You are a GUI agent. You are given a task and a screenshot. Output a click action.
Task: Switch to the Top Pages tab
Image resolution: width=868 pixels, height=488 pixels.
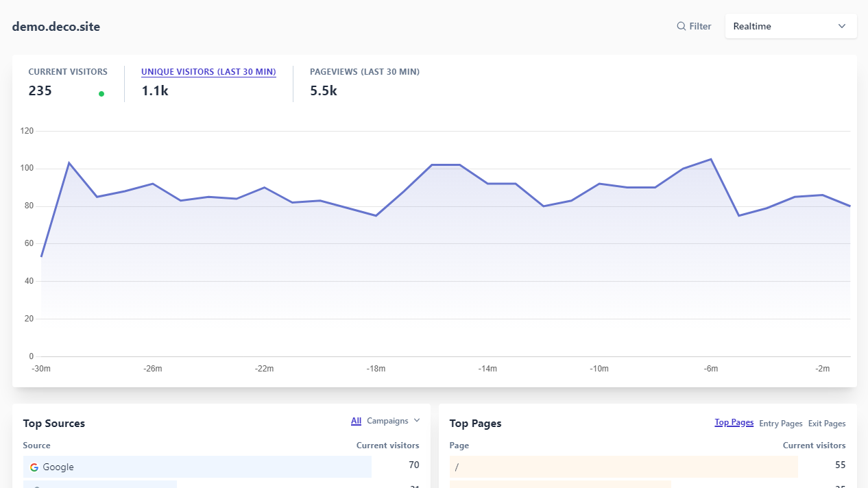coord(734,423)
